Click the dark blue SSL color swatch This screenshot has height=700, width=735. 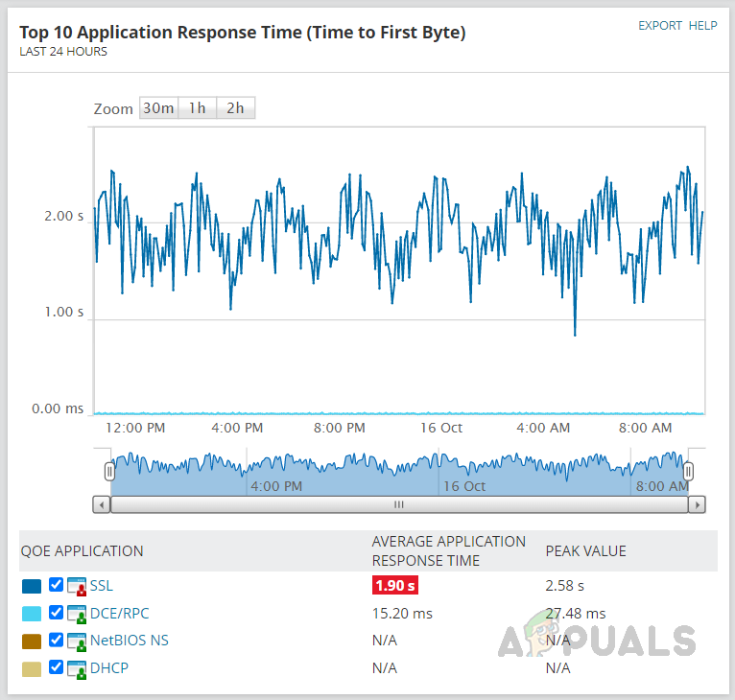tap(32, 586)
